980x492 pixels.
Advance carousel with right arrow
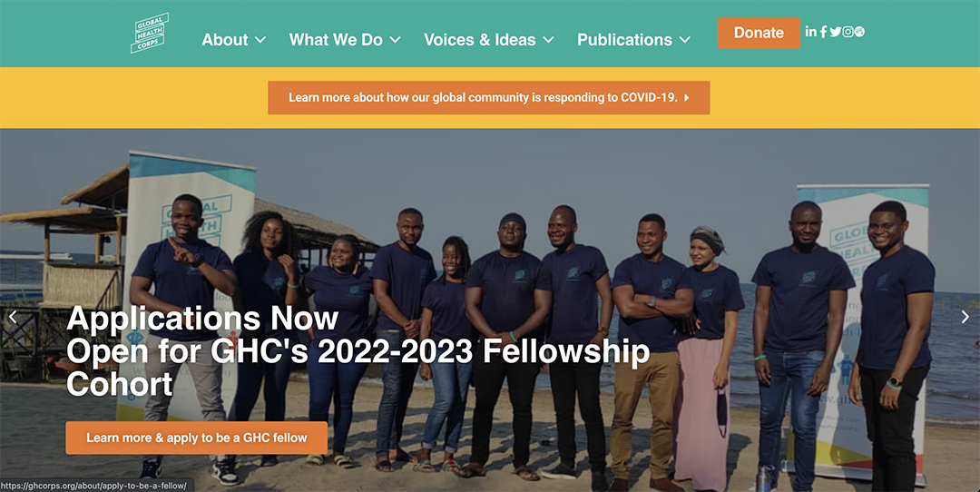[965, 317]
